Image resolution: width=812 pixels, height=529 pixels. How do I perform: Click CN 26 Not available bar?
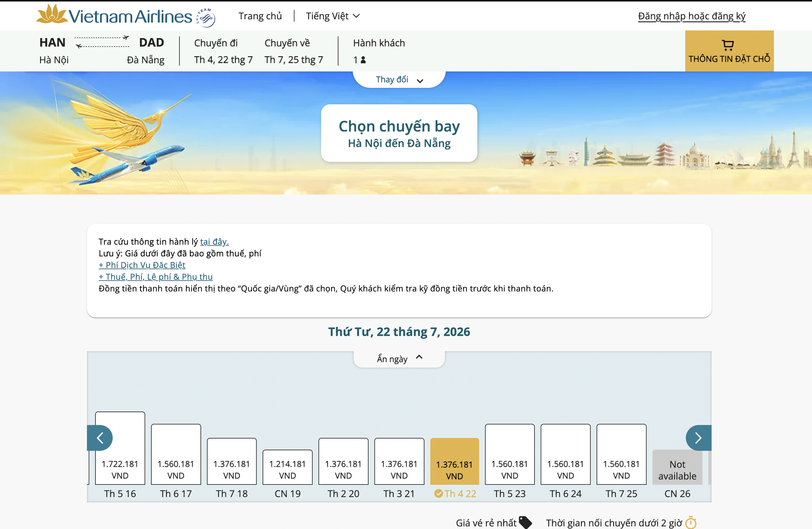[x=678, y=467]
